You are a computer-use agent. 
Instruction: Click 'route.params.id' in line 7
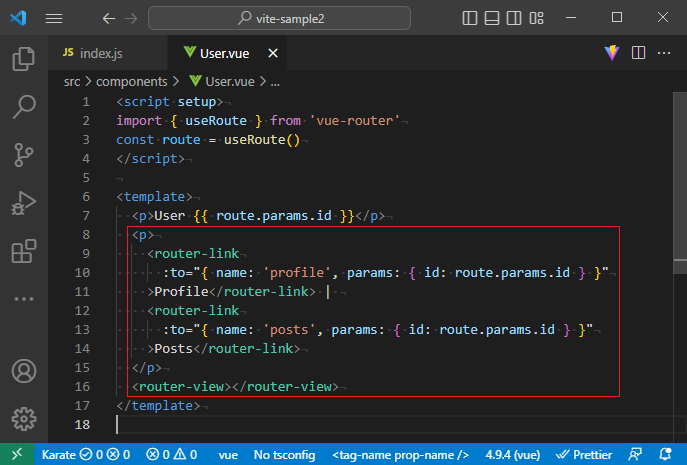(274, 216)
